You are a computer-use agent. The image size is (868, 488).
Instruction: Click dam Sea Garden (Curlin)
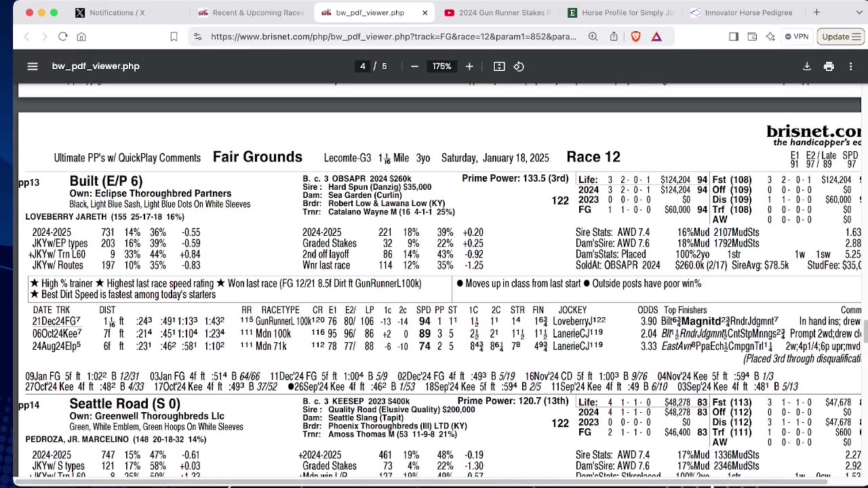click(349, 195)
